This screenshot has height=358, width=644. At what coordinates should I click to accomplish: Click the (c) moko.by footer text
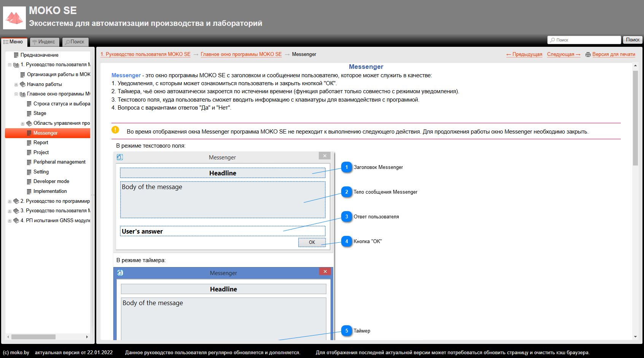16,353
